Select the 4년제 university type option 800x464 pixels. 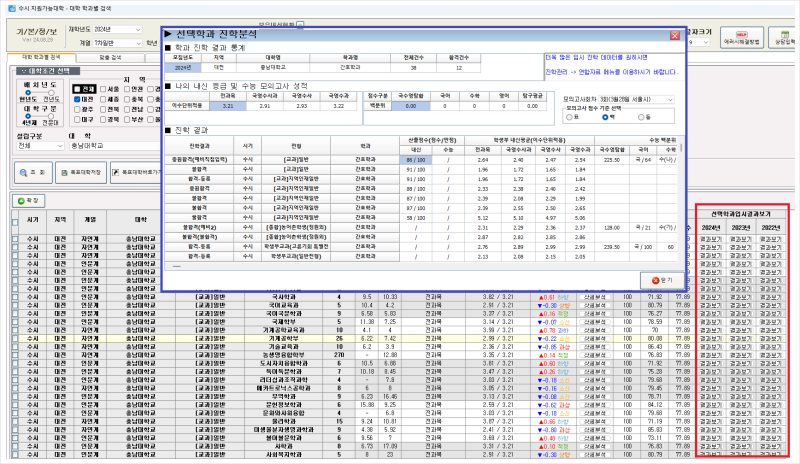[28, 116]
